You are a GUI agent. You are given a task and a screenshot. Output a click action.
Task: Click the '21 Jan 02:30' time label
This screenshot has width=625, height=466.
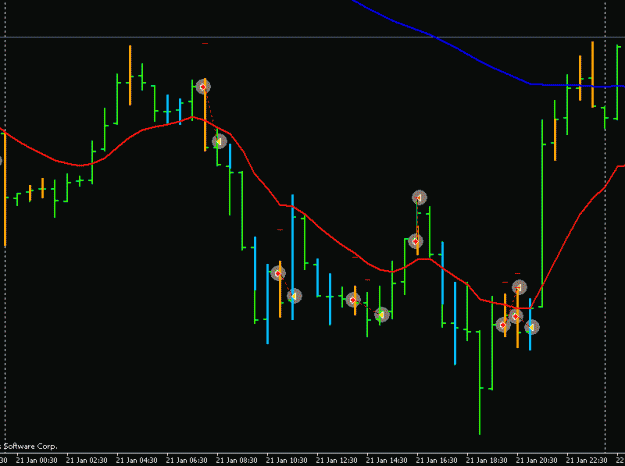tap(86, 460)
